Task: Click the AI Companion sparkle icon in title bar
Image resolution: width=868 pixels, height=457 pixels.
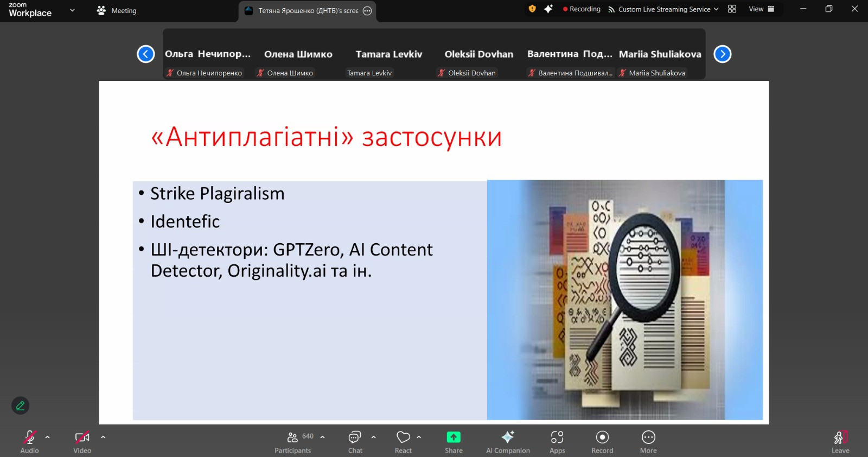Action: [x=548, y=9]
